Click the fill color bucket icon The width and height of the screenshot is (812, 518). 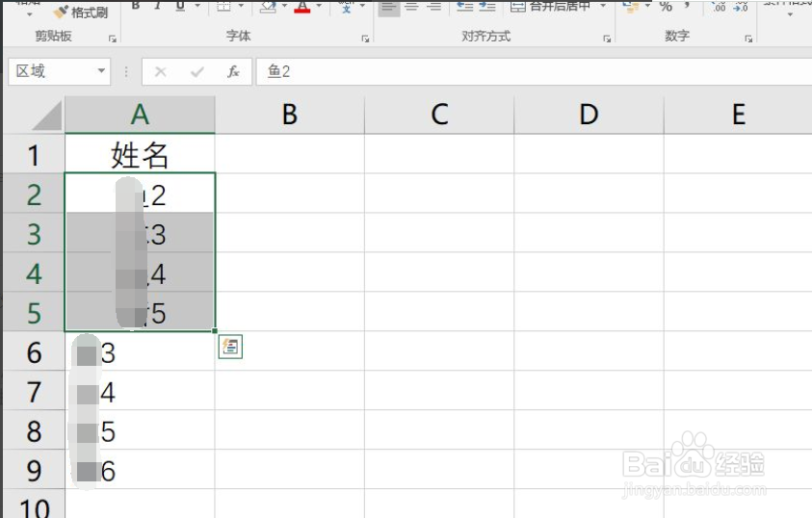point(268,6)
